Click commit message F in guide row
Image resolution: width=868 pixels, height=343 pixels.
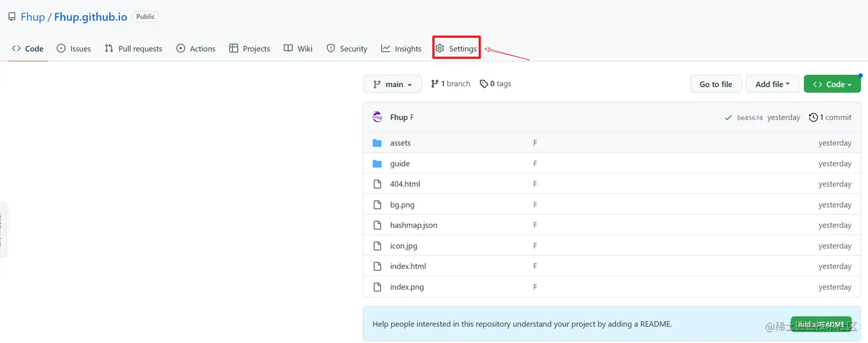pos(535,163)
